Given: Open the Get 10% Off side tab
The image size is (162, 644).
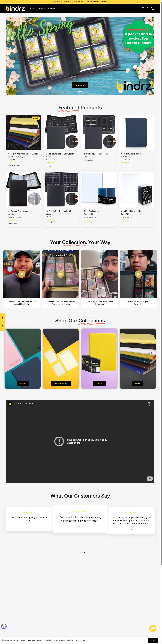Looking at the screenshot, I should (x=2, y=322).
